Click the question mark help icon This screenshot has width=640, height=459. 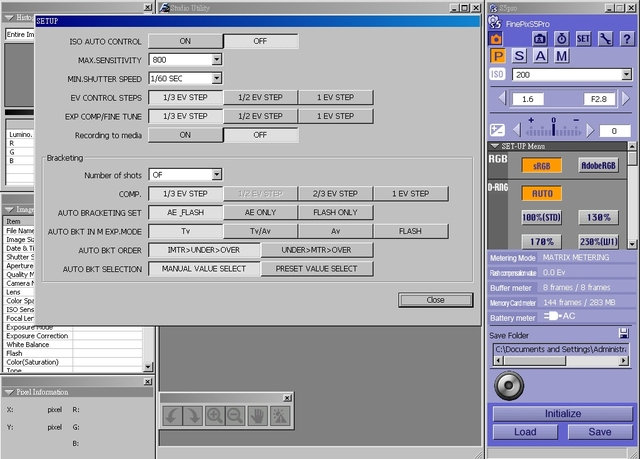tap(627, 39)
